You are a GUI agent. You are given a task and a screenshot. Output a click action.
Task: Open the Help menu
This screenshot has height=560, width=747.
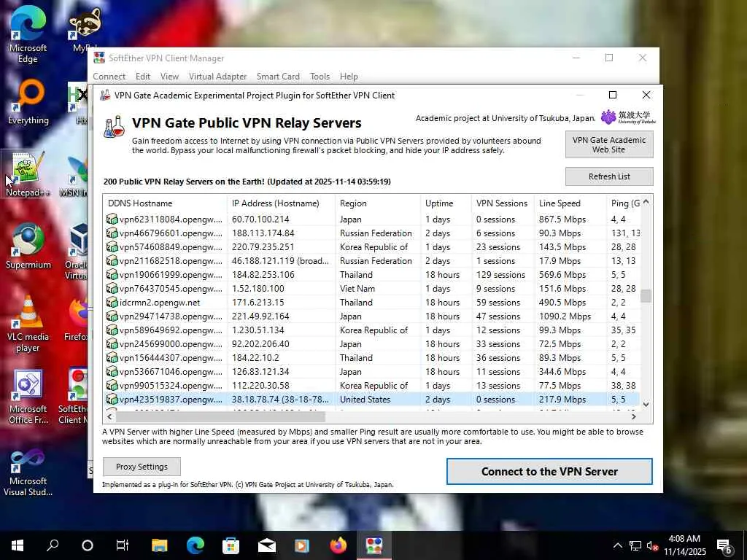tap(349, 76)
